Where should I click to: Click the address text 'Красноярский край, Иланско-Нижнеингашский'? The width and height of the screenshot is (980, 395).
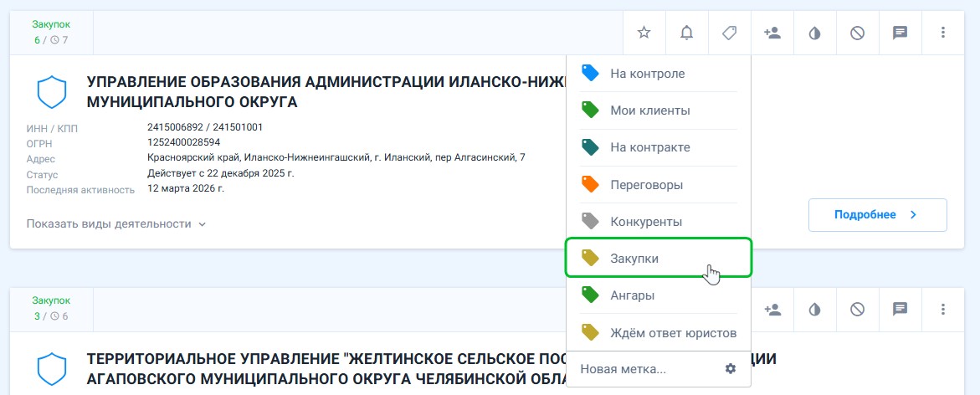point(336,157)
